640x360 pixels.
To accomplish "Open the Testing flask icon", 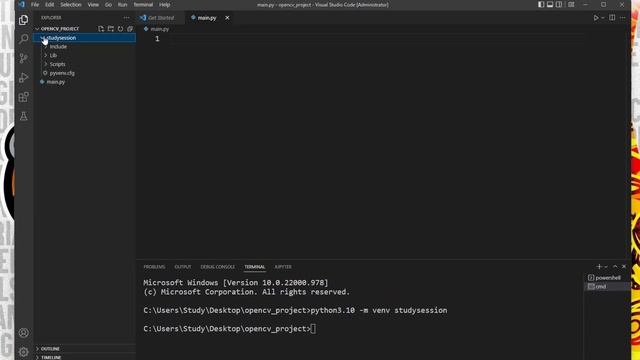I will [x=24, y=116].
